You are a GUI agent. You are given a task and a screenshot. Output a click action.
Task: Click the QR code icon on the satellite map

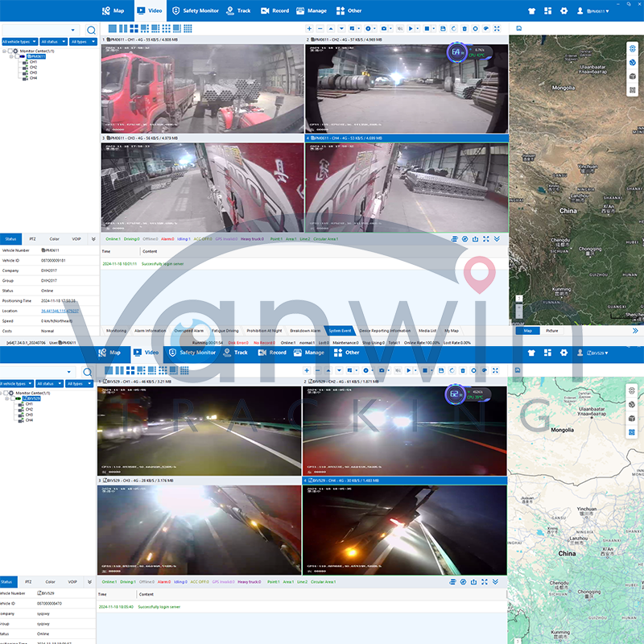click(633, 90)
